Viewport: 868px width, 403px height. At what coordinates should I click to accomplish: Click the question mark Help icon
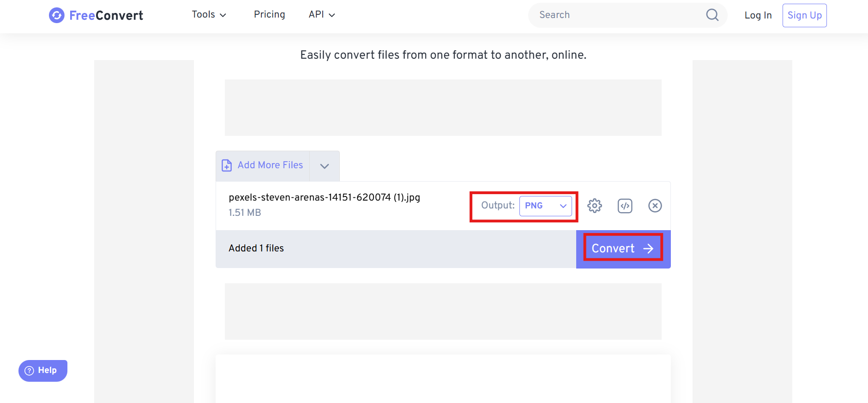[x=30, y=371]
